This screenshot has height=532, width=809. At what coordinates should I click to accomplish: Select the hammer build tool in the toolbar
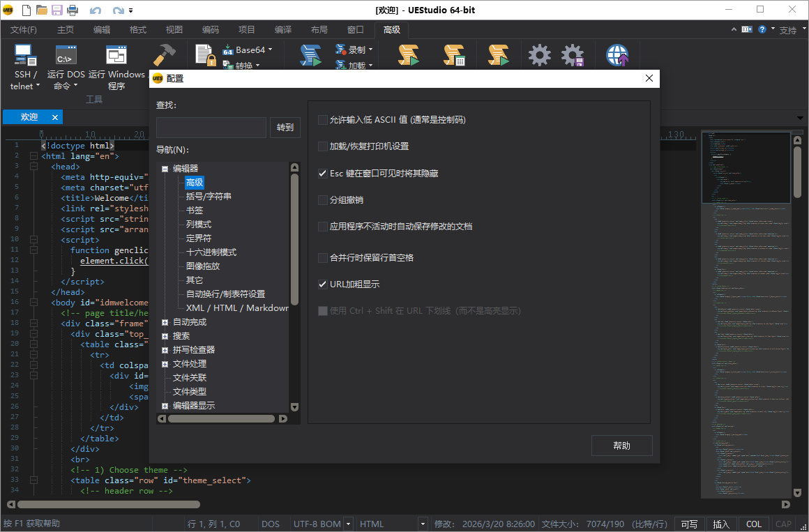pyautogui.click(x=165, y=53)
